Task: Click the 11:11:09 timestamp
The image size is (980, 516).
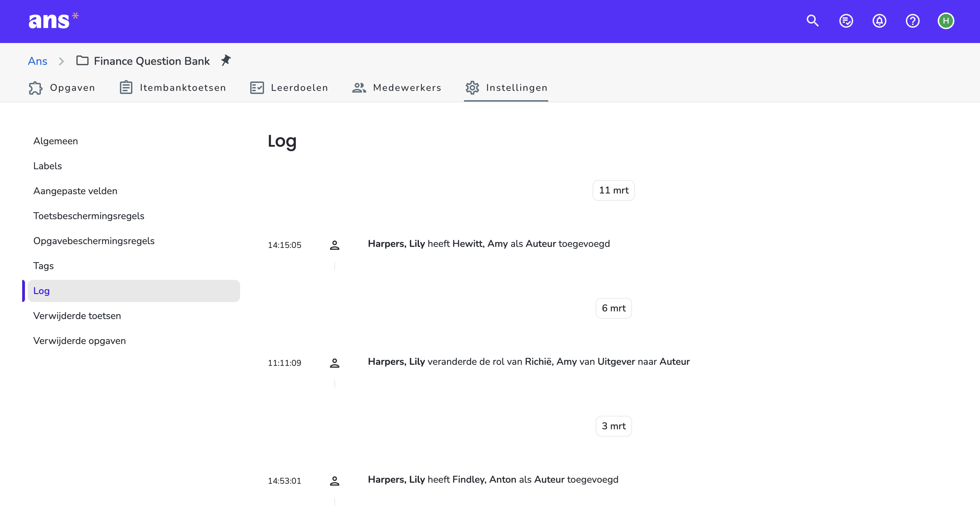Action: click(x=285, y=363)
